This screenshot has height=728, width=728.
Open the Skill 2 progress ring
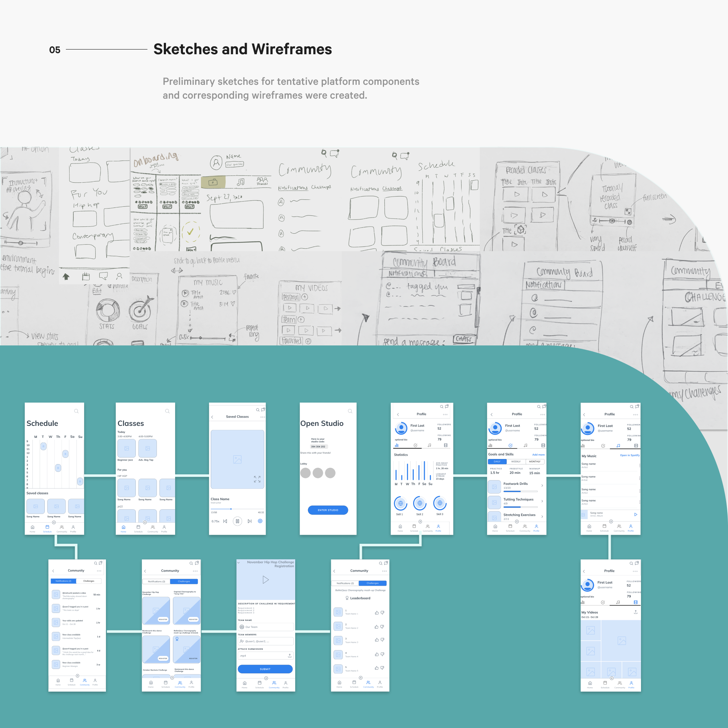[419, 503]
